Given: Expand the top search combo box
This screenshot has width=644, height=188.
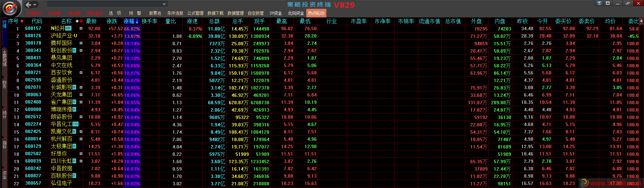Looking at the screenshot, I should (164, 4).
